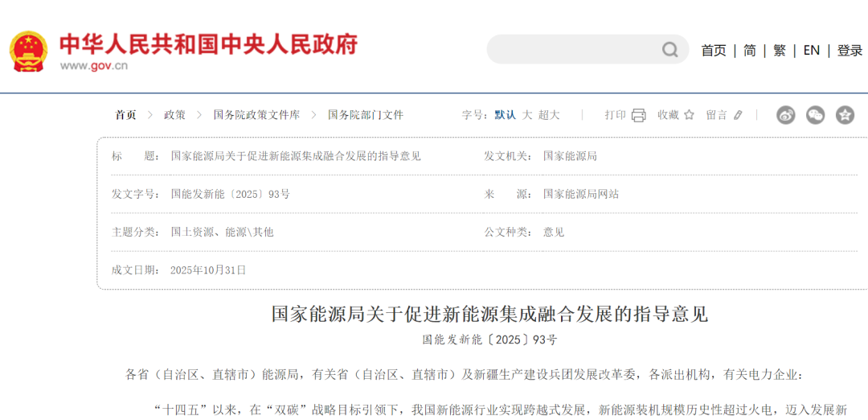Screen dimensions: 868x420
Task: Switch language to EN
Action: tap(811, 50)
